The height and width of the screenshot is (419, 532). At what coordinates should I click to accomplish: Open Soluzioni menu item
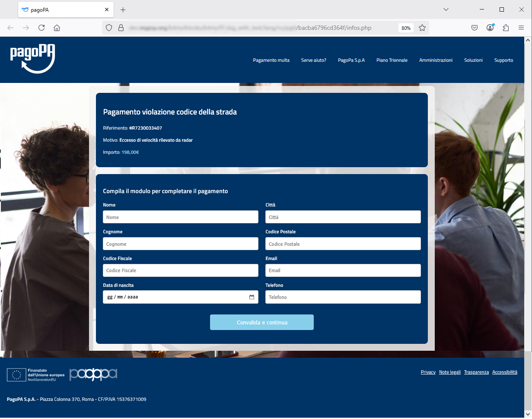pyautogui.click(x=473, y=60)
